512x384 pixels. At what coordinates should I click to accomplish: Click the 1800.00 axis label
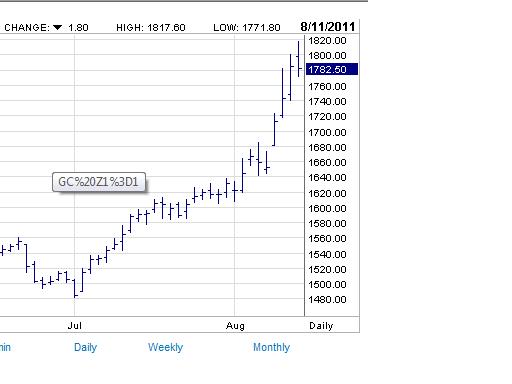(x=327, y=56)
